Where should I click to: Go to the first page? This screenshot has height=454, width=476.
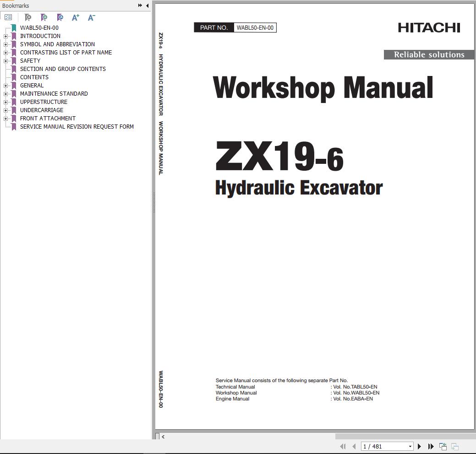(x=343, y=446)
